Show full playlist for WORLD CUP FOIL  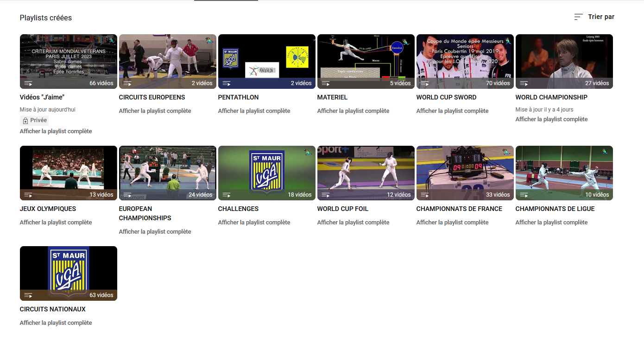[354, 223]
